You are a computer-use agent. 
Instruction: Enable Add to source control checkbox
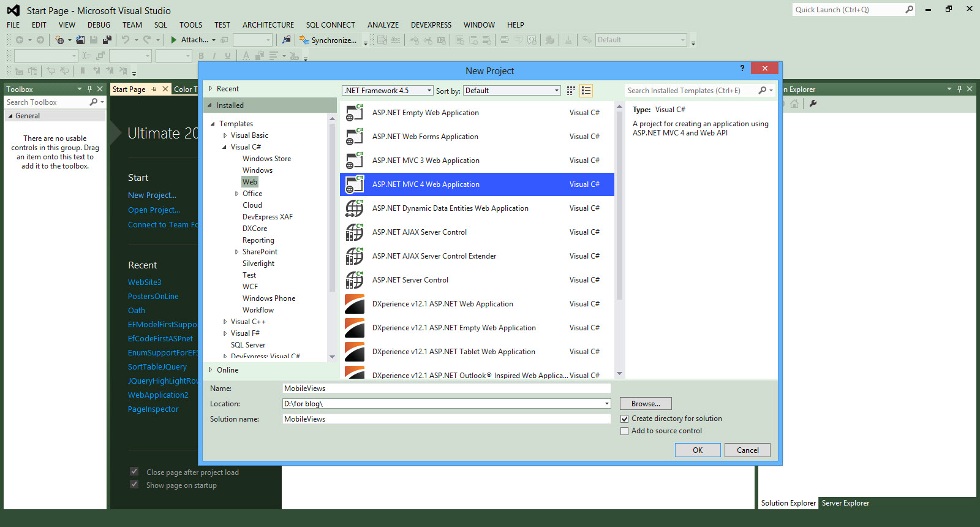tap(625, 431)
